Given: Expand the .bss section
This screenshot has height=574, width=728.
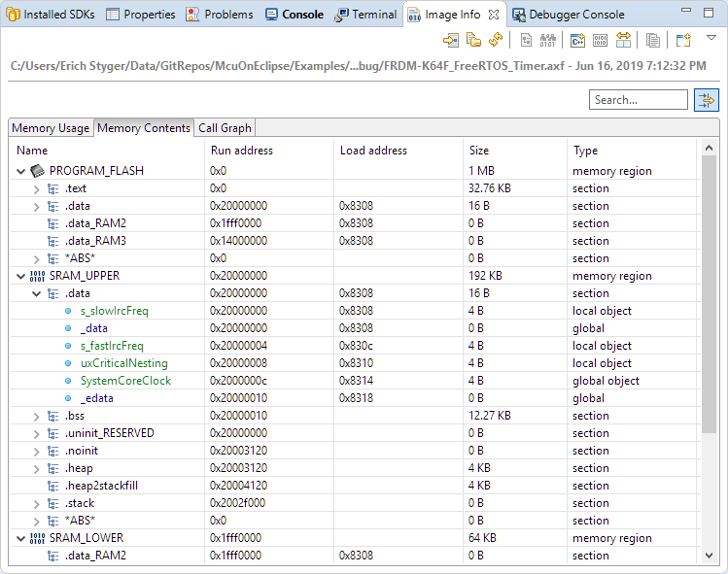Looking at the screenshot, I should coord(36,417).
